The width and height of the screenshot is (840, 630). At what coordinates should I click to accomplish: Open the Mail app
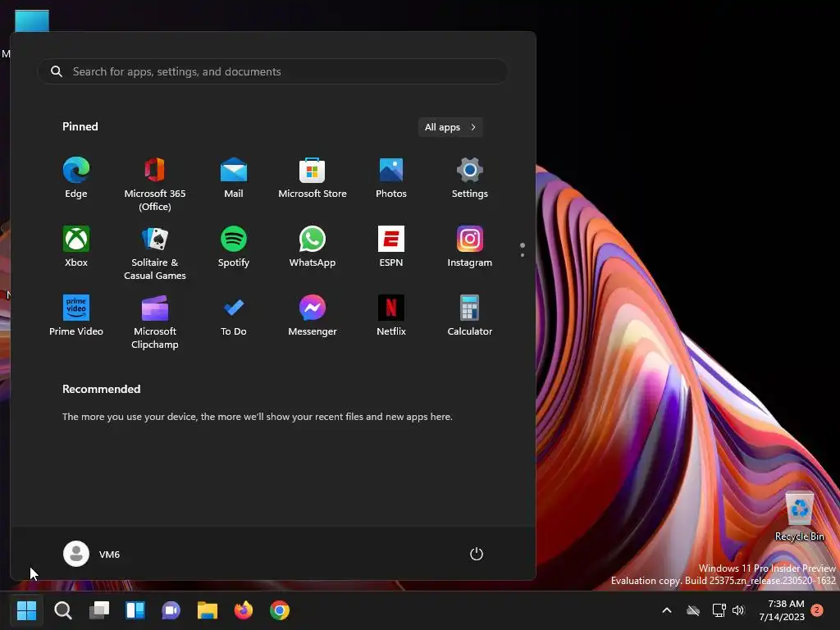(x=234, y=178)
